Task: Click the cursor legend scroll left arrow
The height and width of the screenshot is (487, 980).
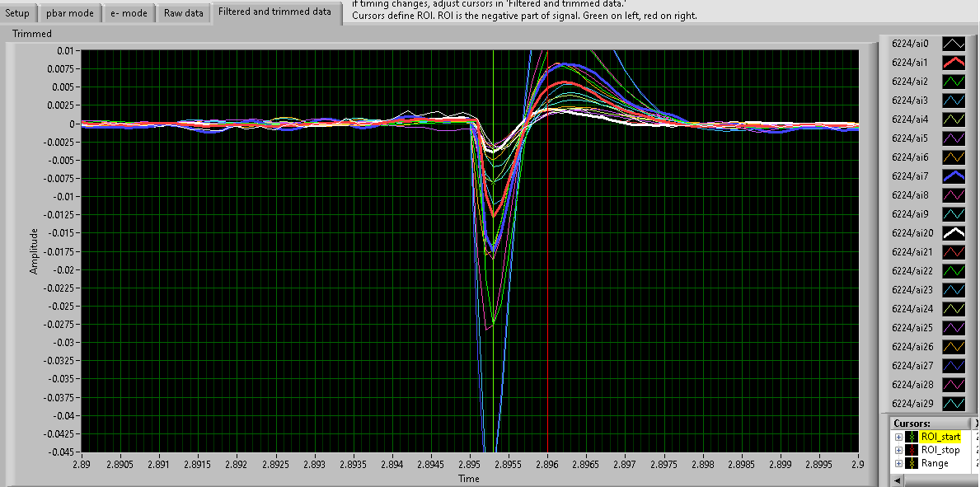Action: 898,480
